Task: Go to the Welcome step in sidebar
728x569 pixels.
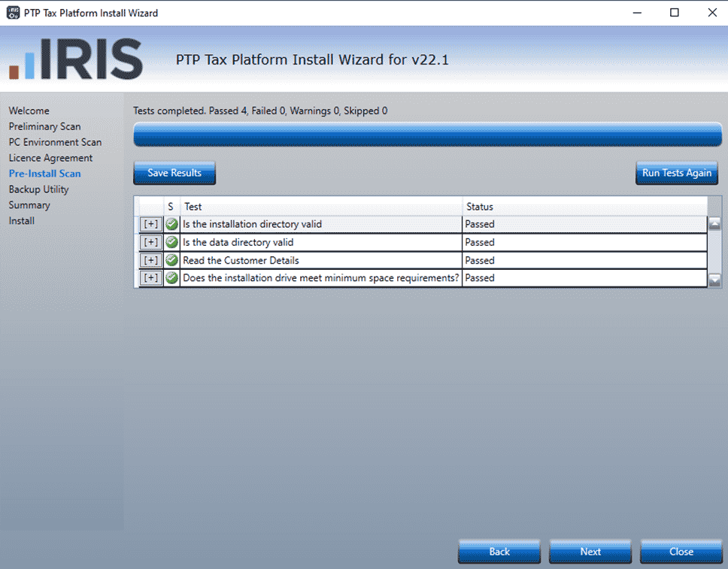Action: (29, 110)
